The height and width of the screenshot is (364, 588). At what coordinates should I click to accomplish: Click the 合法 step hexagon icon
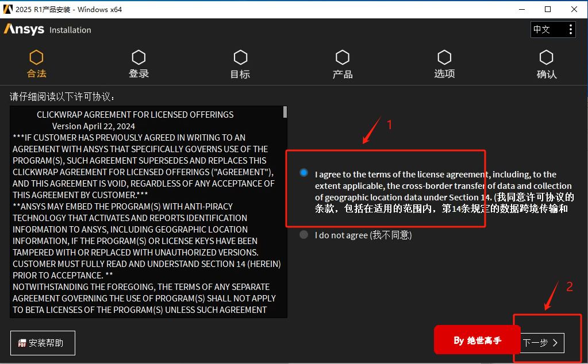click(x=36, y=57)
